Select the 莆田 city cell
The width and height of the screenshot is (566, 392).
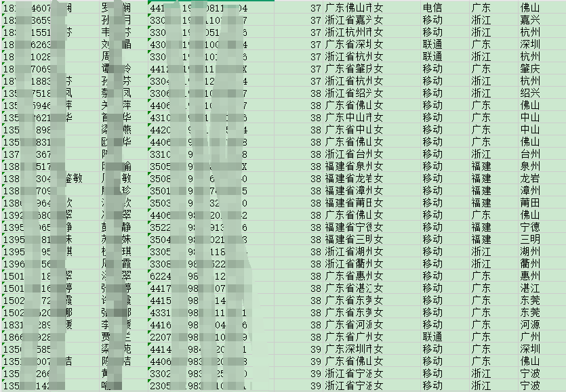pos(530,203)
